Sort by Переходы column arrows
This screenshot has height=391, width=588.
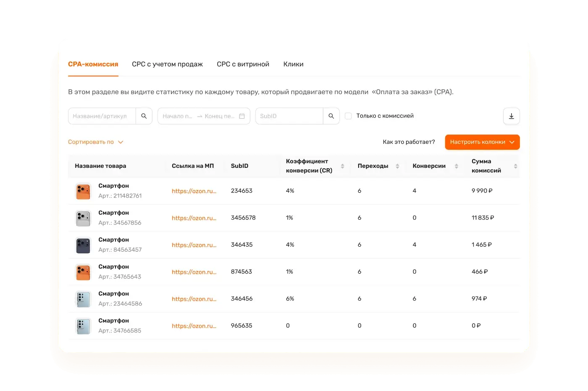coord(397,166)
